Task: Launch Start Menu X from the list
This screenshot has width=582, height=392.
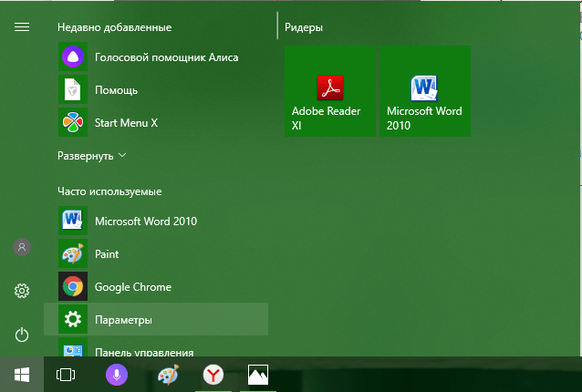Action: tap(156, 122)
